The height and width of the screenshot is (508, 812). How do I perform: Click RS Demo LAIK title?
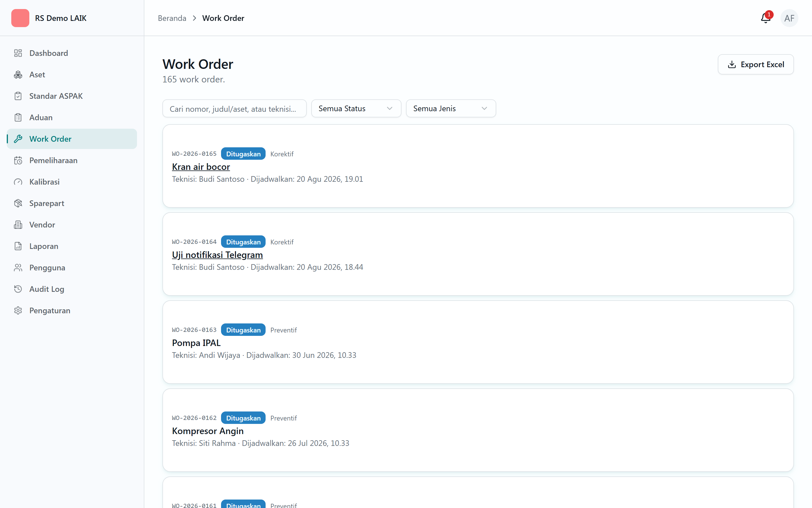coord(61,18)
